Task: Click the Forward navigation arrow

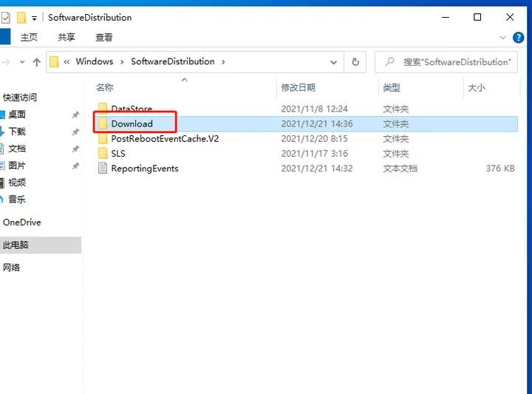Action: click(x=5, y=62)
